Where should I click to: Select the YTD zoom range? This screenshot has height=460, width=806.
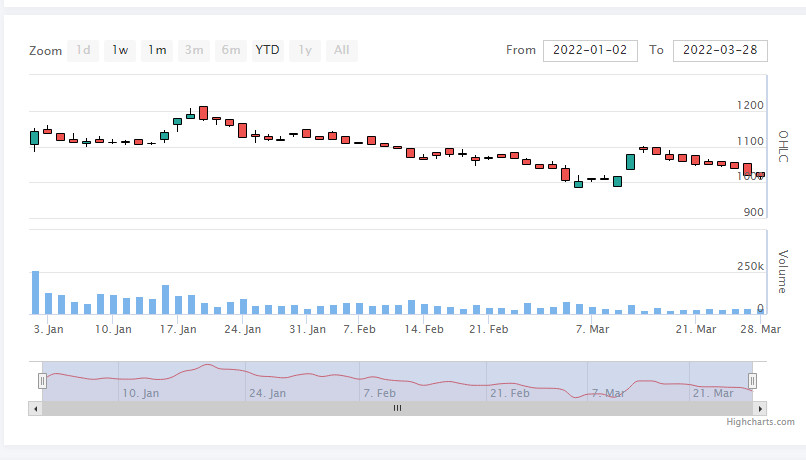point(268,50)
